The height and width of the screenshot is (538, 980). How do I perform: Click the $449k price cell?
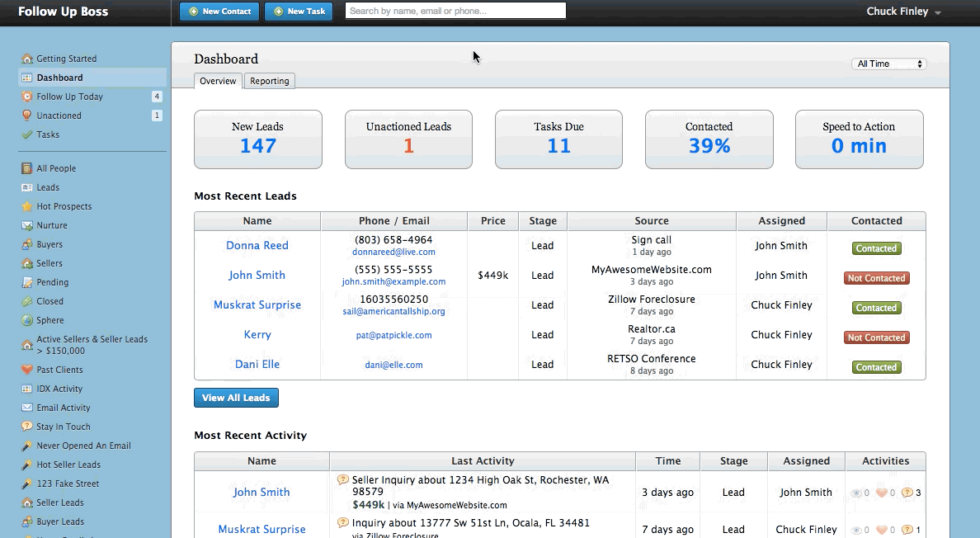(x=493, y=276)
